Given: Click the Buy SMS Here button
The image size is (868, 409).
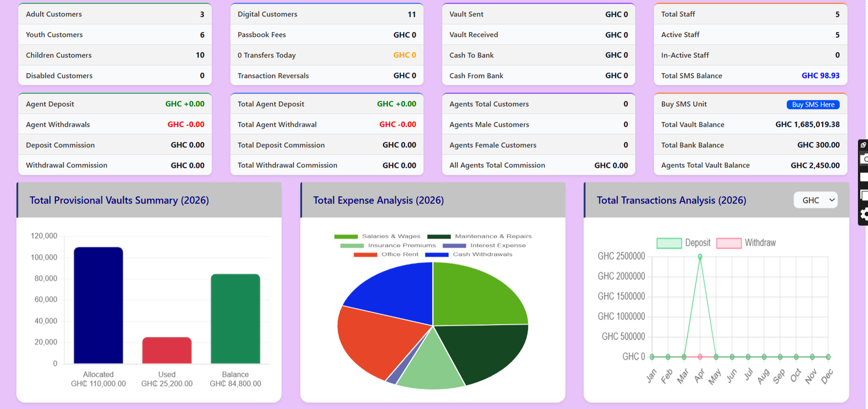Looking at the screenshot, I should coord(813,105).
